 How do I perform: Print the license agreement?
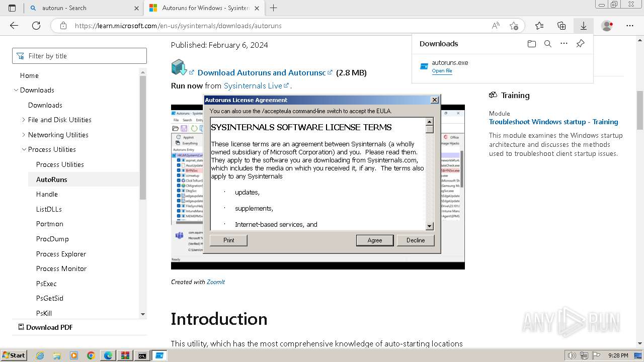pos(229,240)
